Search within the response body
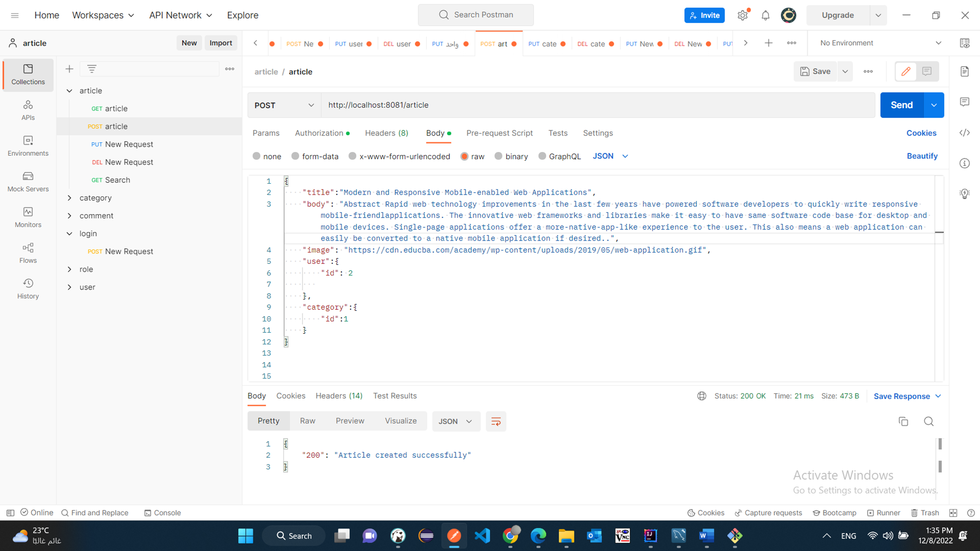The image size is (980, 551). pyautogui.click(x=929, y=421)
